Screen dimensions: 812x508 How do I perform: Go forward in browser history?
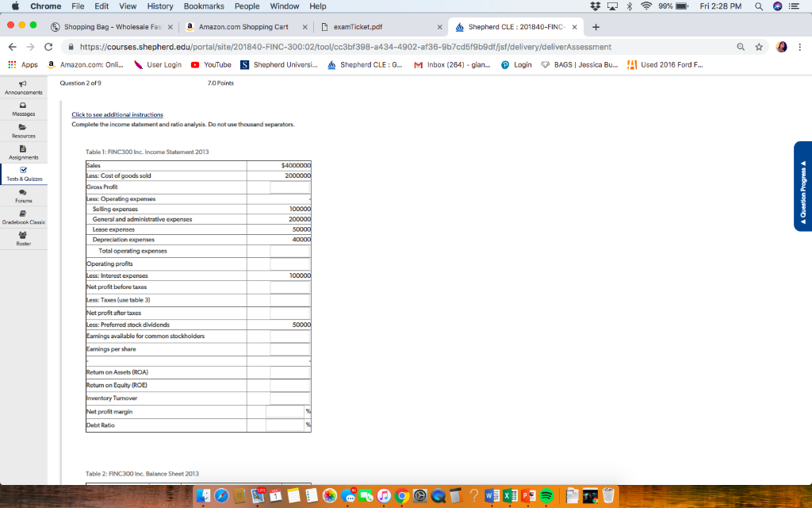30,47
